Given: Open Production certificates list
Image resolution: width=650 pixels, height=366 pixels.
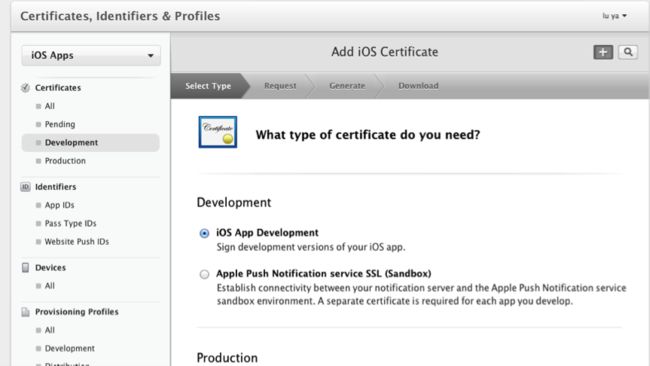Looking at the screenshot, I should (x=65, y=161).
